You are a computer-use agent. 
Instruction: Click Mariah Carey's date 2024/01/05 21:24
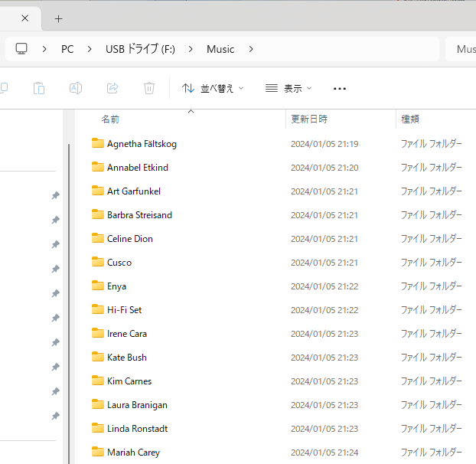pos(324,453)
